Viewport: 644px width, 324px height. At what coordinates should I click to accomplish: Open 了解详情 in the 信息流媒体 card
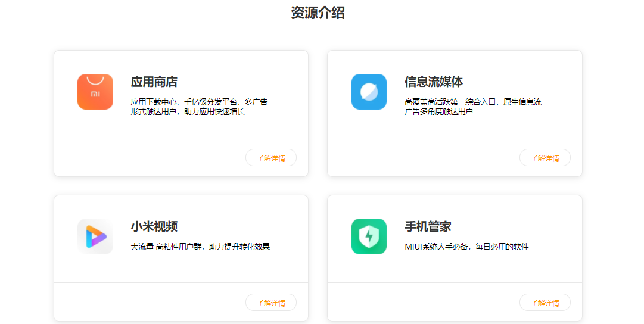tap(545, 158)
